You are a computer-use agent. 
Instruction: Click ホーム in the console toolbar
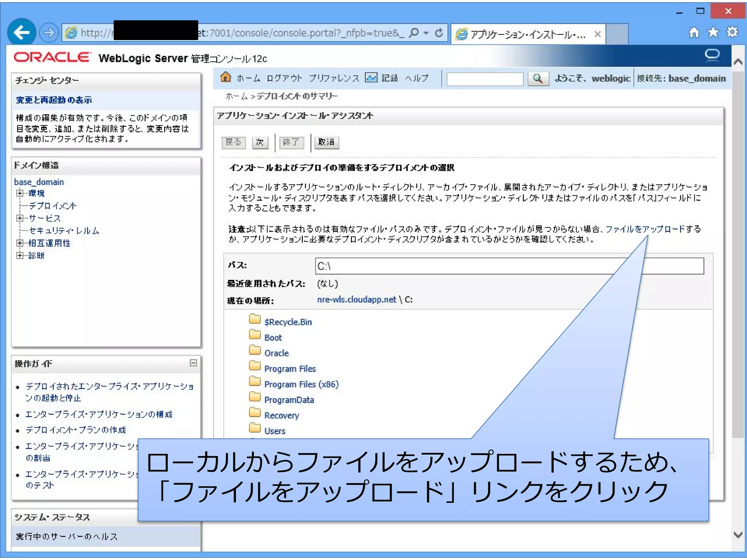coord(248,78)
